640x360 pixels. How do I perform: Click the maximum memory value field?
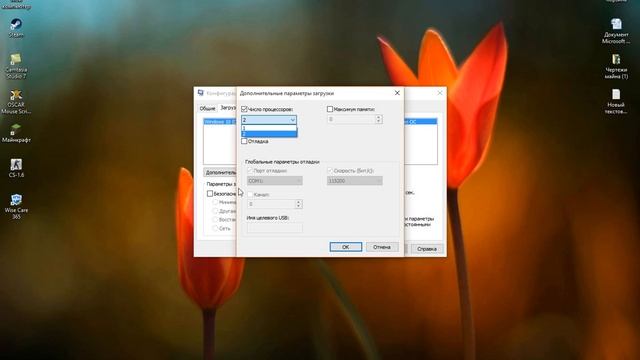point(351,119)
